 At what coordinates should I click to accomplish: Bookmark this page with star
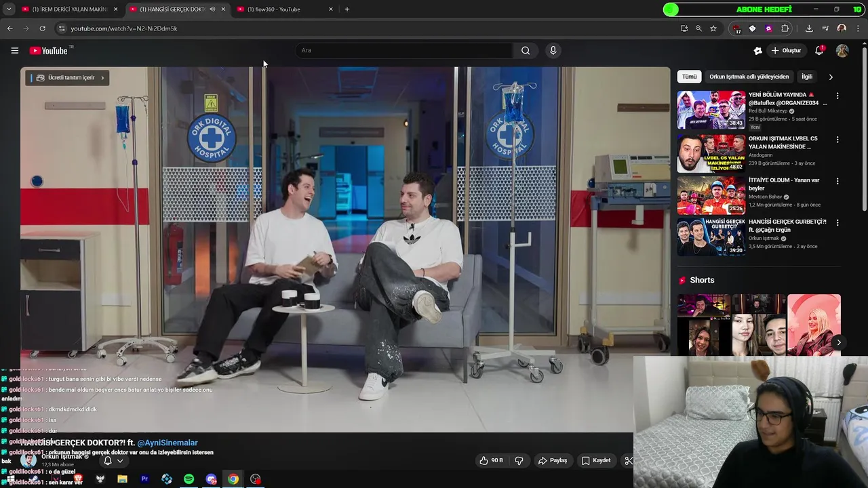pos(713,28)
